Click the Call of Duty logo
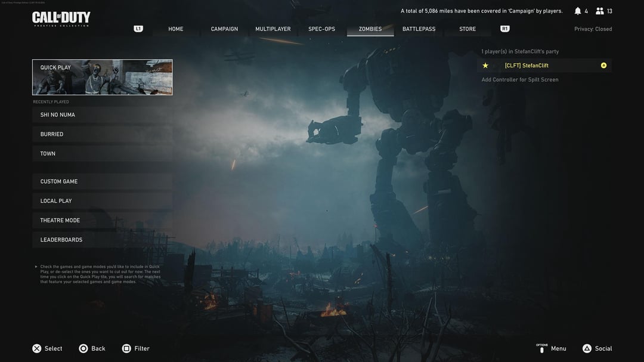644x362 pixels. (61, 19)
